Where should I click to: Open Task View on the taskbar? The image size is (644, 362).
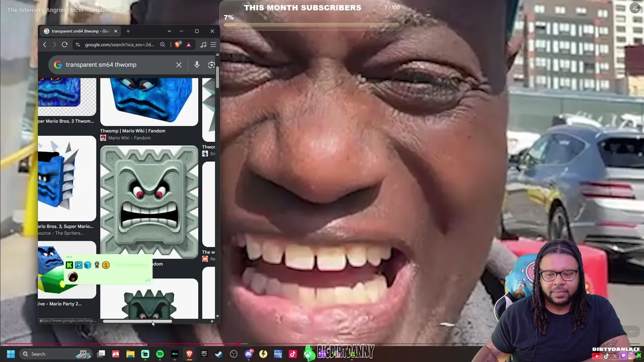[x=101, y=354]
